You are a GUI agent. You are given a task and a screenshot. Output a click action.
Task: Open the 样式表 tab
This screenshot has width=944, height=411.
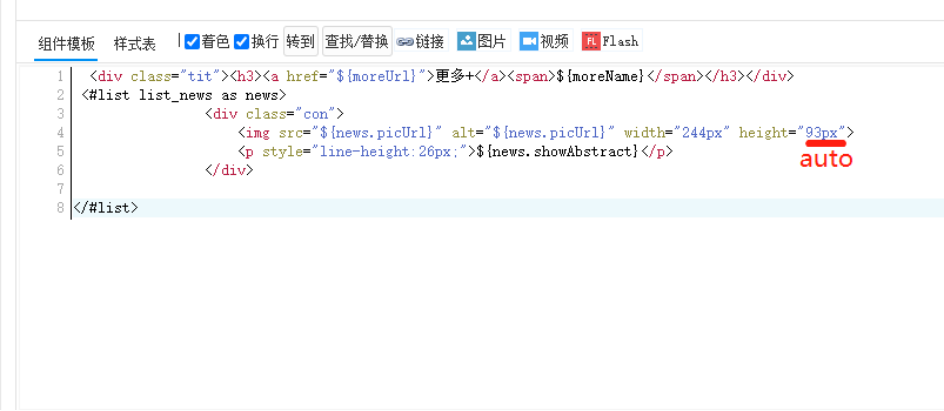pyautogui.click(x=135, y=43)
